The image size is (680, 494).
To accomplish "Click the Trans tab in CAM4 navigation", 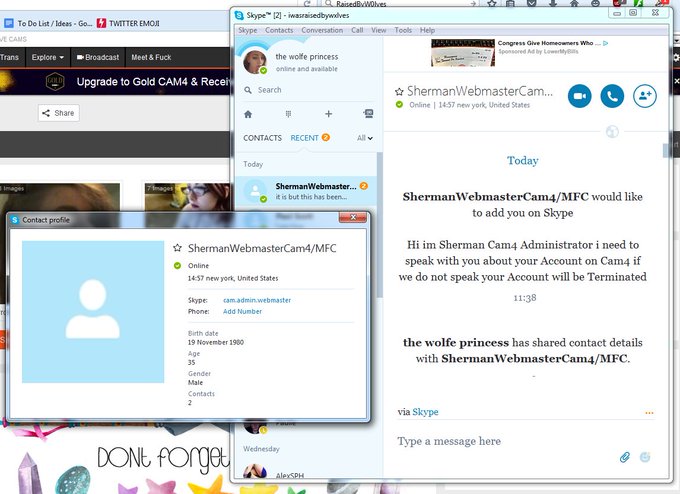I will pyautogui.click(x=9, y=57).
